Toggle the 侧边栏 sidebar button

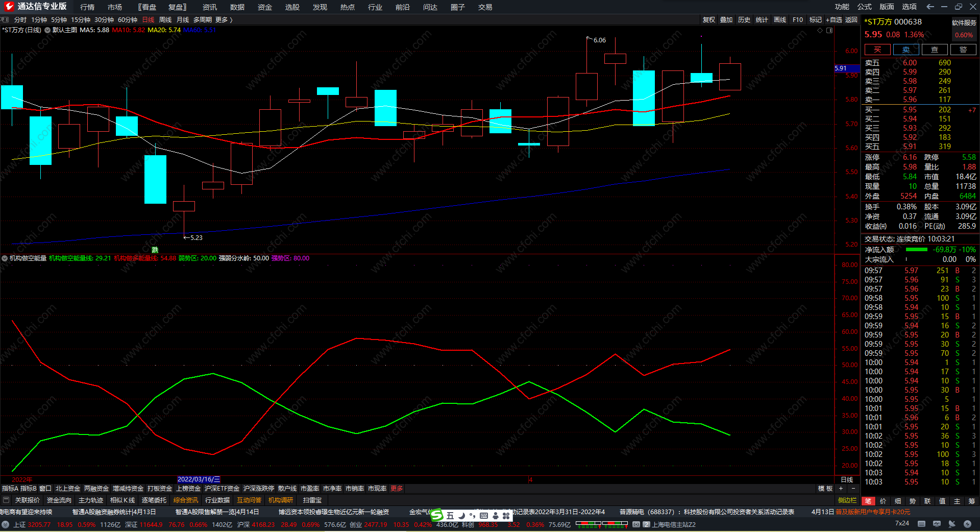pyautogui.click(x=847, y=500)
